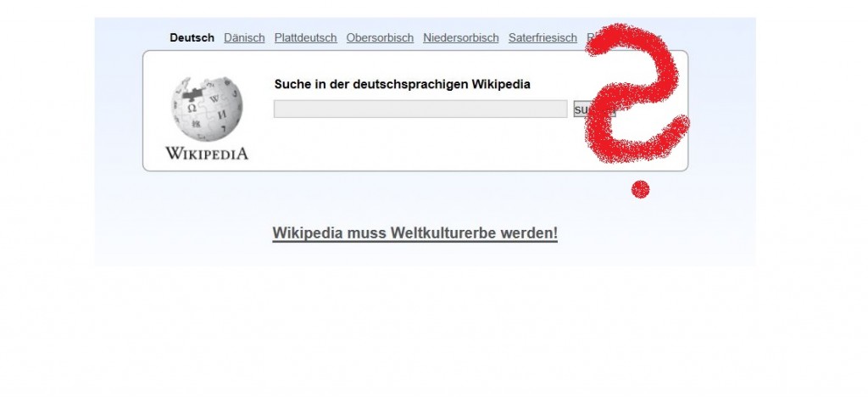This screenshot has height=397, width=868.
Task: Click the red hand-drawn question mark
Action: tap(637, 93)
